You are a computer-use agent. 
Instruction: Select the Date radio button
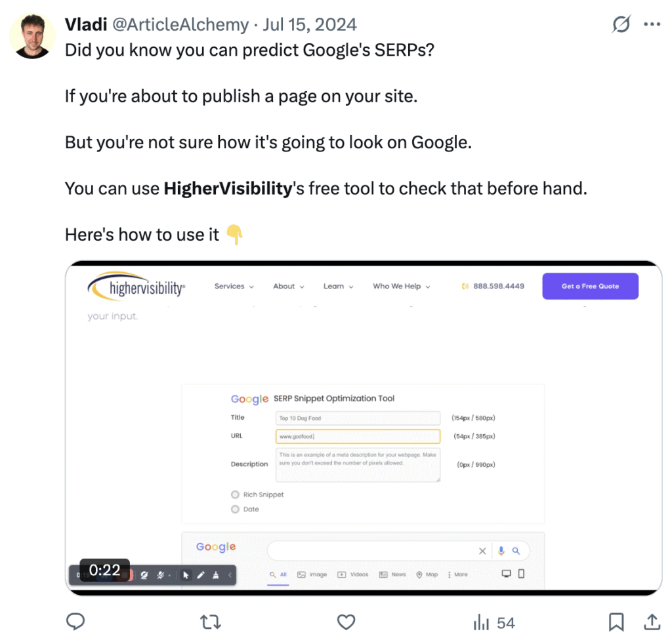tap(235, 509)
